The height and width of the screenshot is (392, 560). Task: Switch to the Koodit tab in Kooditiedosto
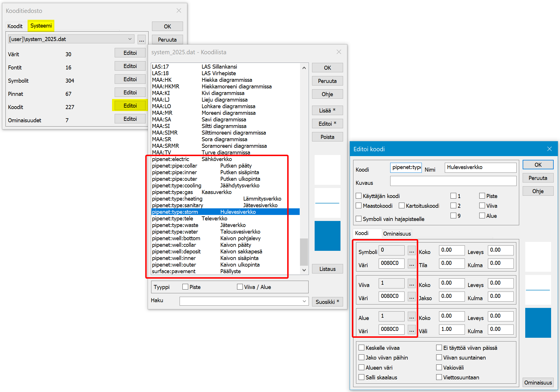[x=15, y=26]
